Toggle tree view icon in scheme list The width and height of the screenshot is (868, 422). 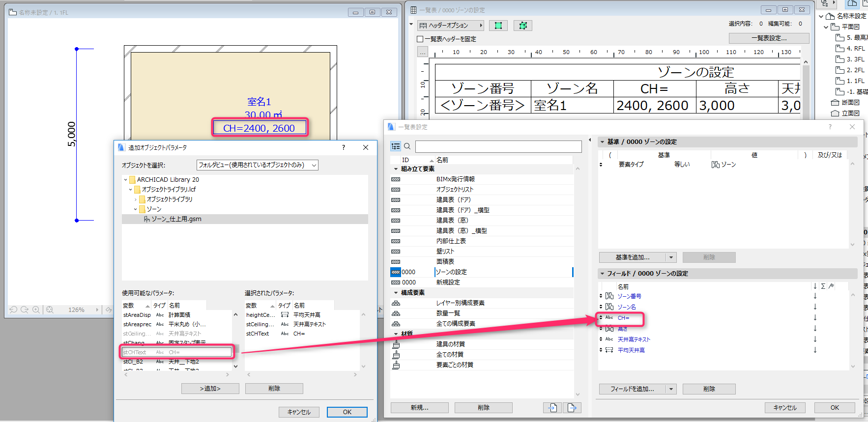(396, 146)
